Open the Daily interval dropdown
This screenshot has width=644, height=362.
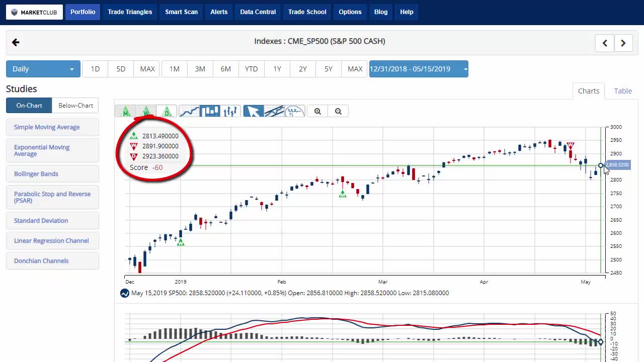click(43, 69)
